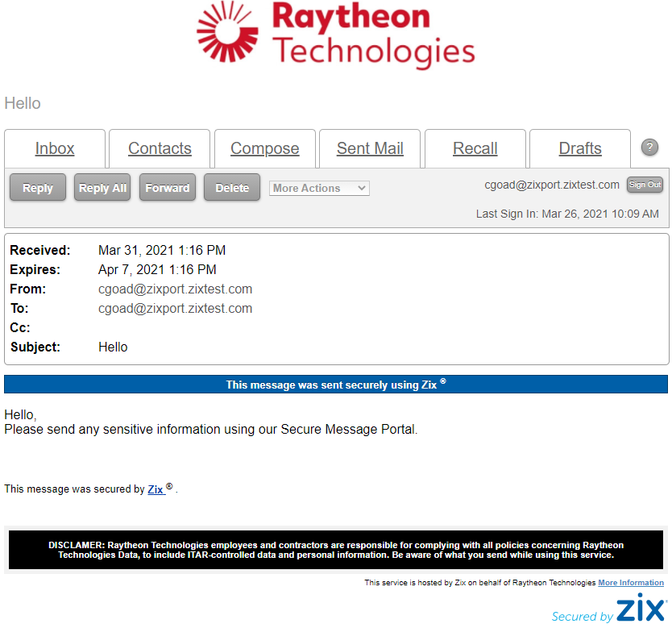Follow the Zix link in message body

pyautogui.click(x=156, y=489)
